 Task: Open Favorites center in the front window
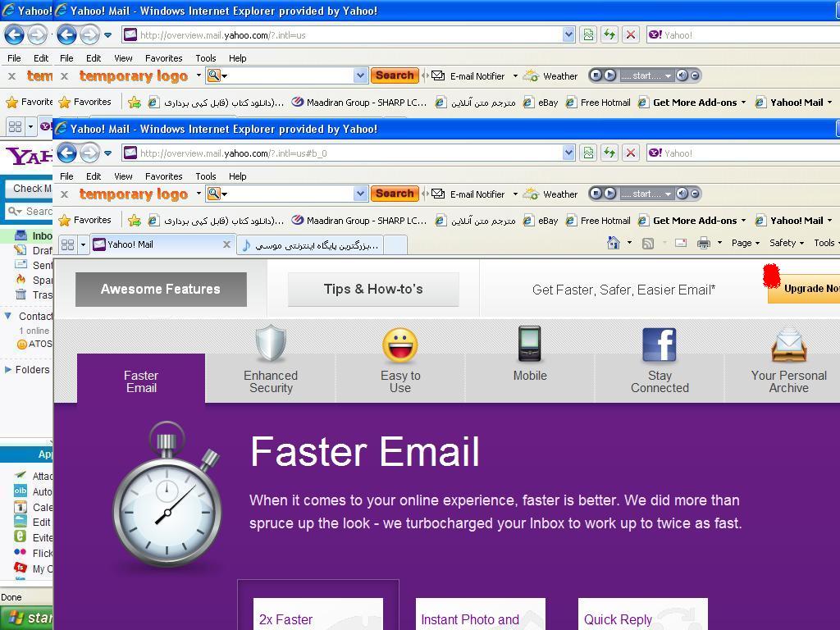pyautogui.click(x=85, y=220)
